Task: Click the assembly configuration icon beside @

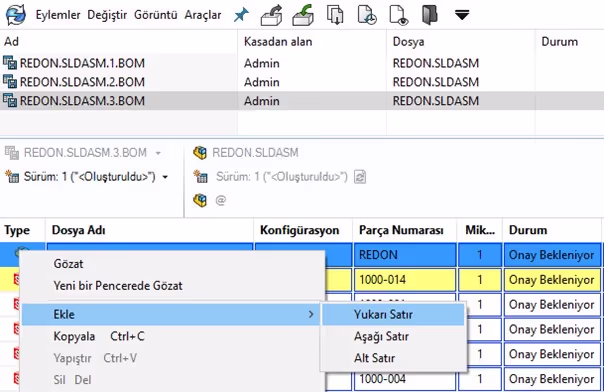Action: pos(200,200)
